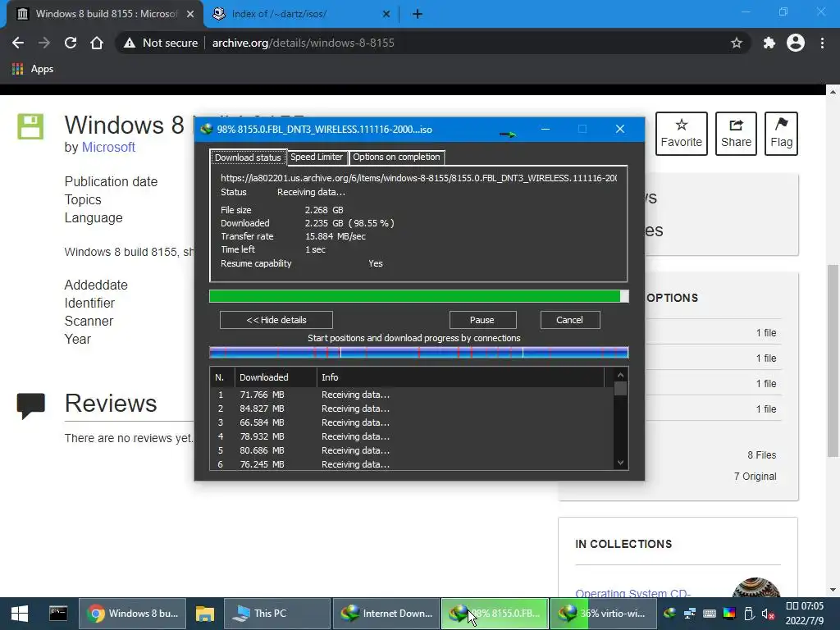The image size is (840, 630).
Task: Open the Speed Limiter tab
Action: (x=317, y=157)
